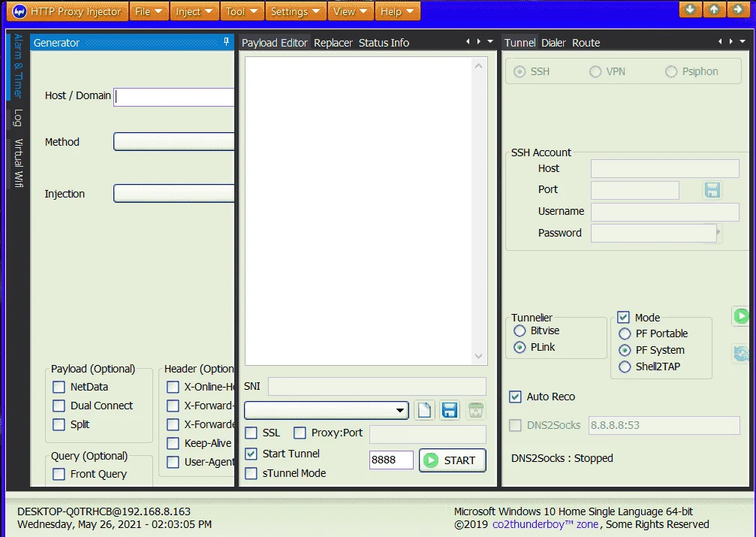Pin the Generator panel with pushpin icon
This screenshot has height=537, width=756.
[226, 42]
